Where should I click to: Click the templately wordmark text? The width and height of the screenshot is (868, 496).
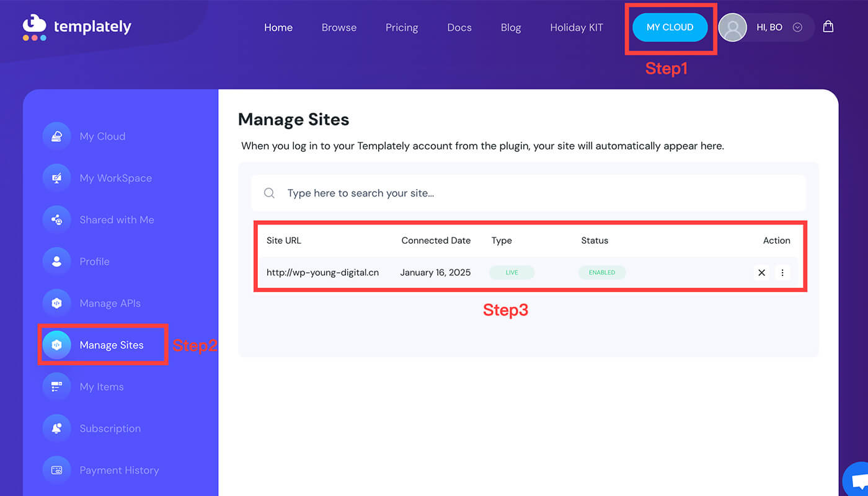(x=92, y=27)
